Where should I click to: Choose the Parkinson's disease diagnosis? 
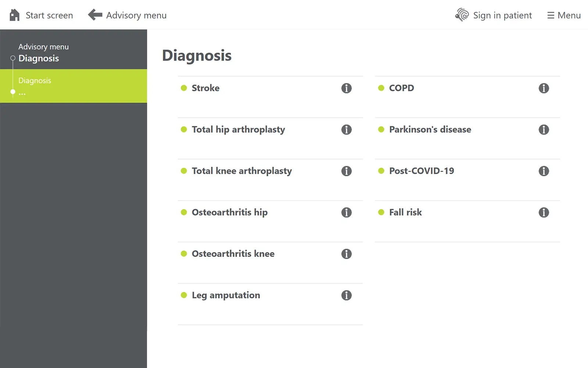coord(430,130)
